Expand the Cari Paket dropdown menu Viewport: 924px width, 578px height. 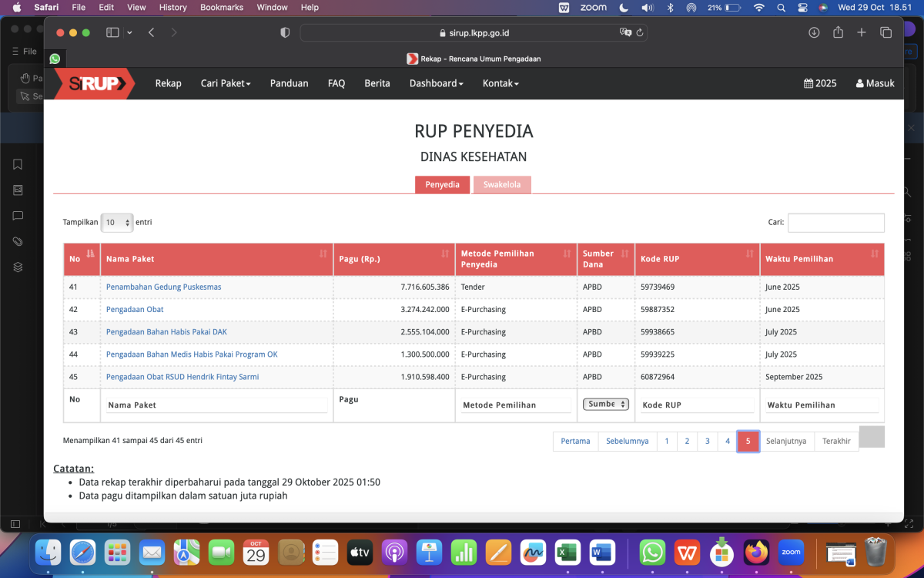click(x=226, y=83)
